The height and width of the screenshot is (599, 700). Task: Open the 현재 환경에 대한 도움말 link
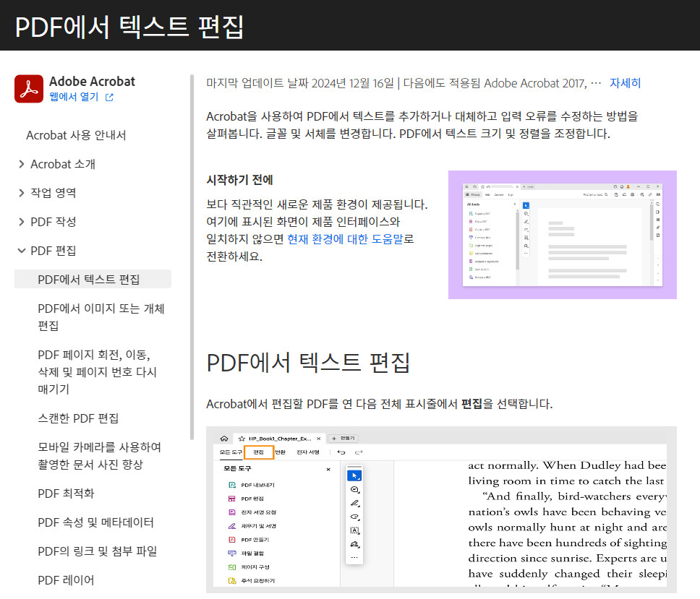point(345,239)
